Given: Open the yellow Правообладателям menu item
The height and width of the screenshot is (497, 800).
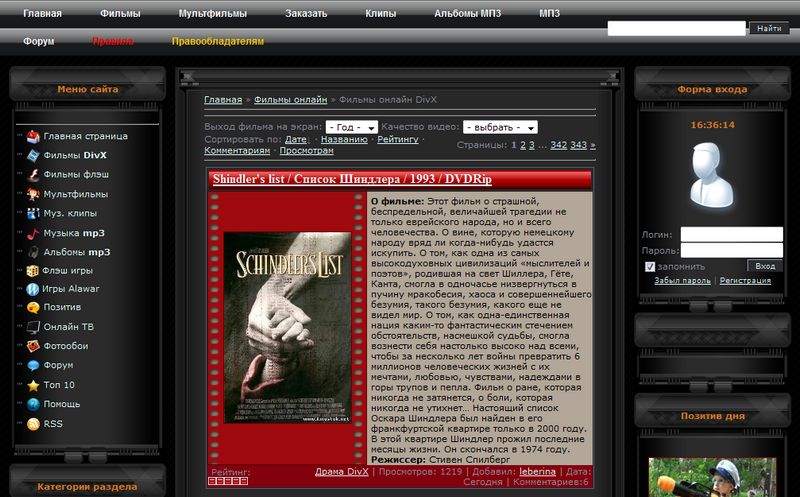Looking at the screenshot, I should pyautogui.click(x=218, y=41).
